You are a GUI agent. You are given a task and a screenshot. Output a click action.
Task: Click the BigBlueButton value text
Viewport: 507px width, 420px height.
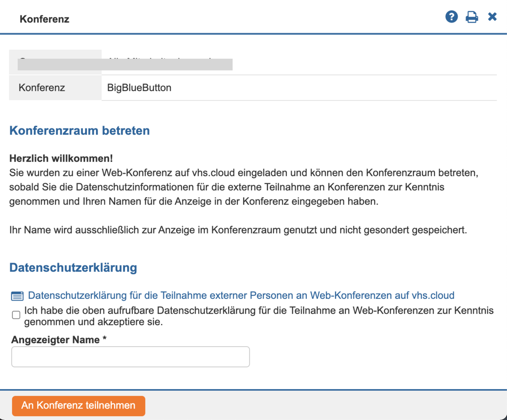click(x=139, y=88)
